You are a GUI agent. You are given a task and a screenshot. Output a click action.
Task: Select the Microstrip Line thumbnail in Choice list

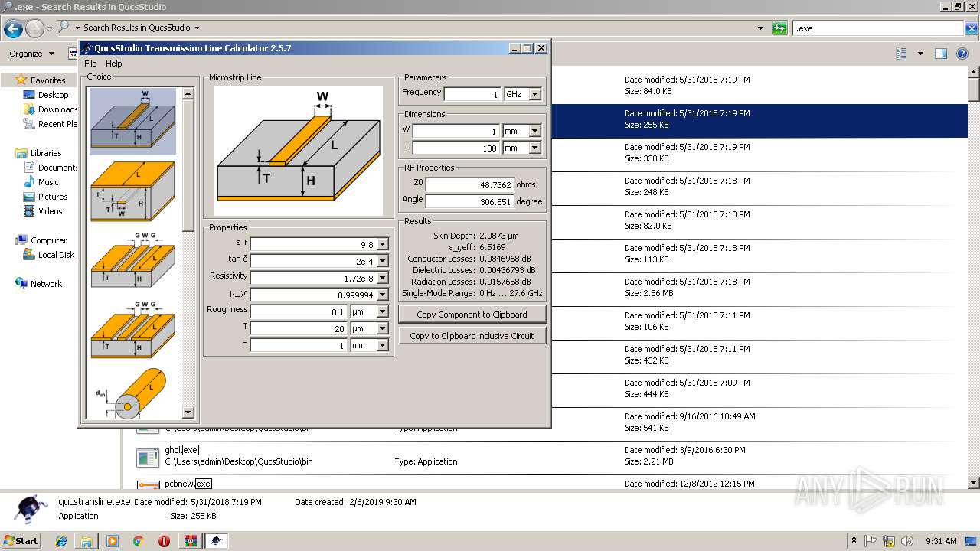coord(133,121)
